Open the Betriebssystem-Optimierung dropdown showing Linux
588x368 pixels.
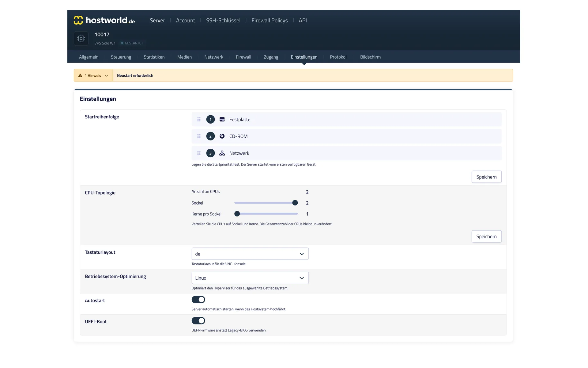coord(250,278)
